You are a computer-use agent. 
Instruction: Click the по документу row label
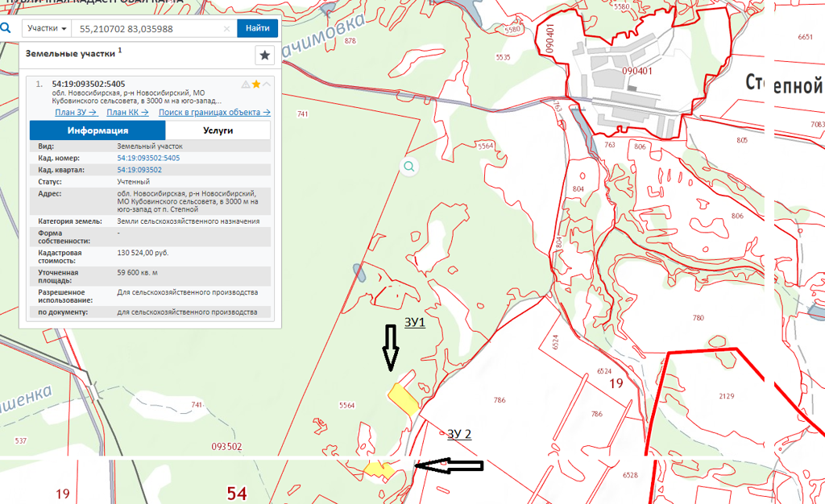tap(63, 312)
